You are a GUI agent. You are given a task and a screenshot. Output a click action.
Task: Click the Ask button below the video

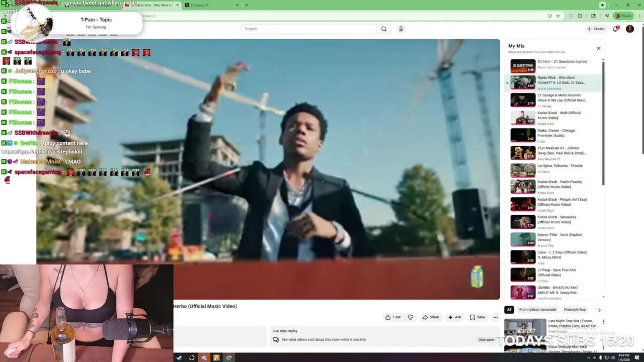(x=455, y=317)
